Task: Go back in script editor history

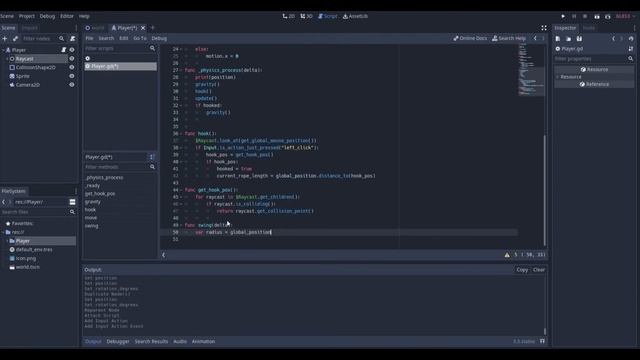Action: click(535, 38)
